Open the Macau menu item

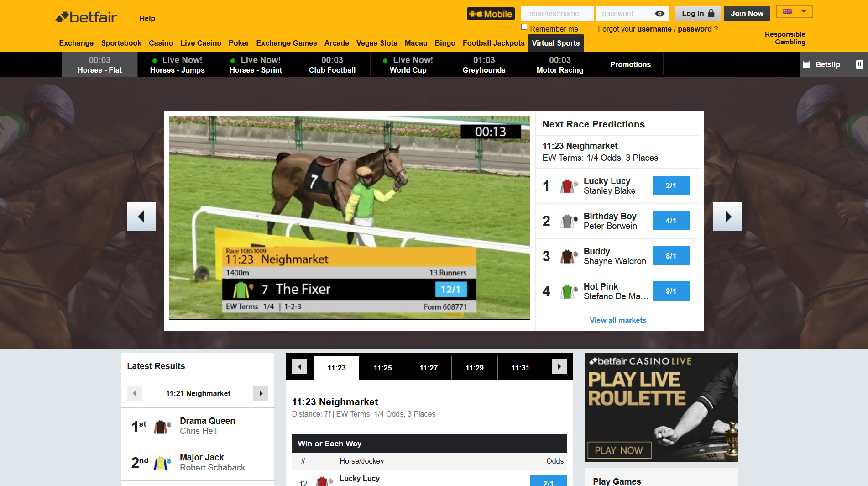416,43
